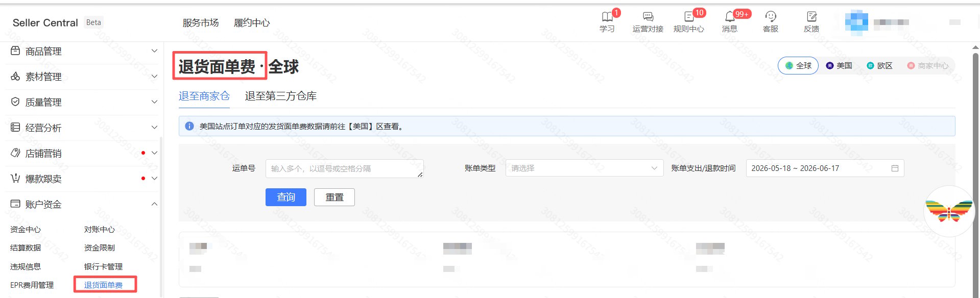The image size is (980, 298).
Task: Open the date range picker field
Action: pyautogui.click(x=825, y=168)
